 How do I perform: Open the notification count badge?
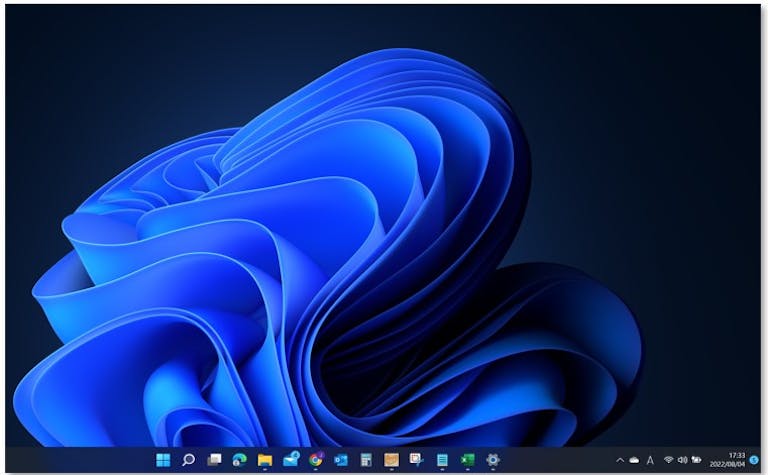click(x=754, y=460)
